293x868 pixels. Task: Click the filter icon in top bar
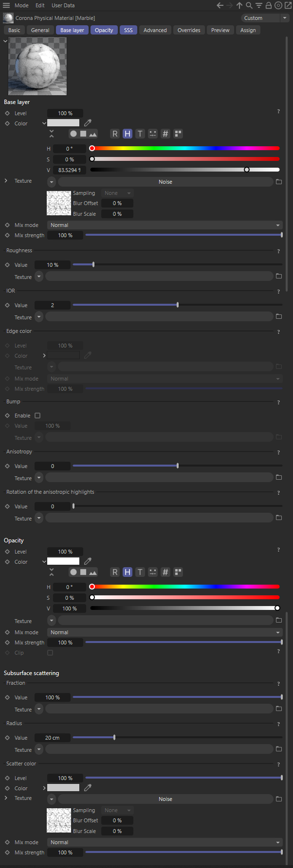tap(258, 5)
